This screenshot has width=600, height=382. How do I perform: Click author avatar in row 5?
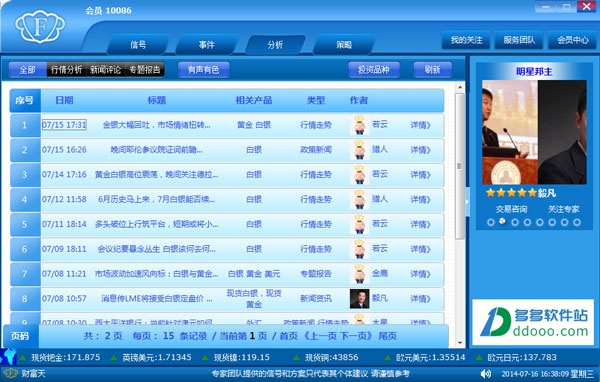tap(359, 224)
